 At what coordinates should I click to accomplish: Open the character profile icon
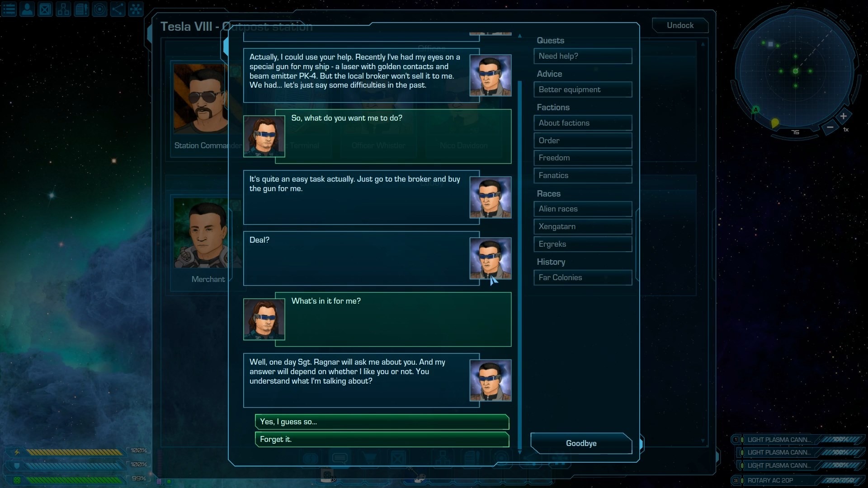[x=27, y=9]
